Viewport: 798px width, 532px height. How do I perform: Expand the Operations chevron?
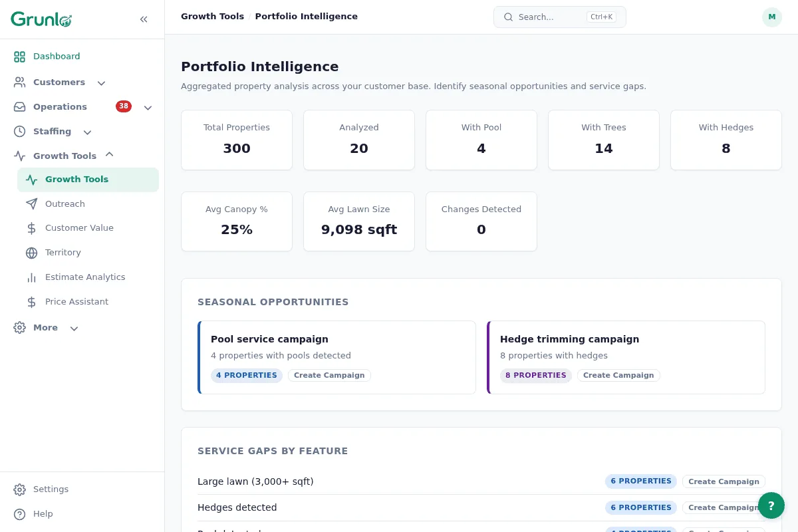tap(148, 108)
